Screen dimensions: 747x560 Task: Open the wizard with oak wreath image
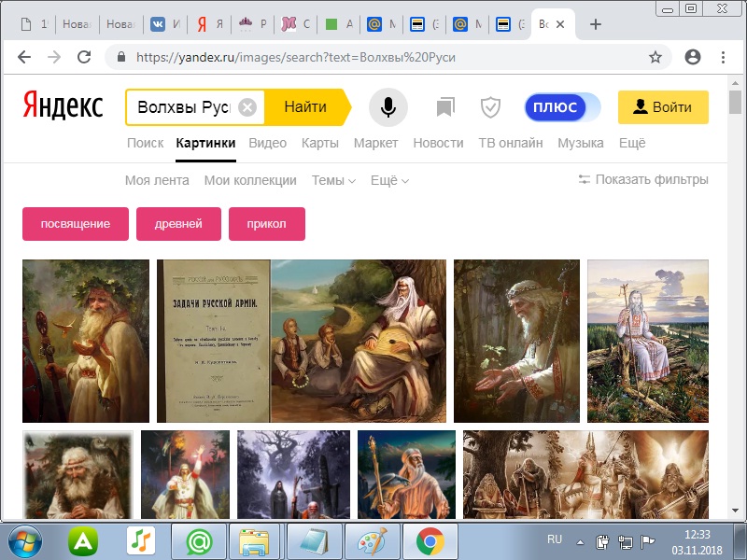86,341
